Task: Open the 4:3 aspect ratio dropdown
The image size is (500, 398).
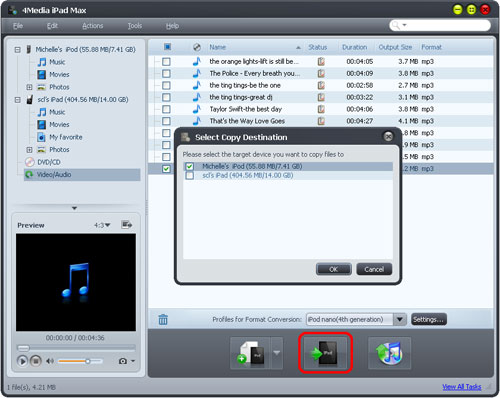Action: pyautogui.click(x=102, y=225)
